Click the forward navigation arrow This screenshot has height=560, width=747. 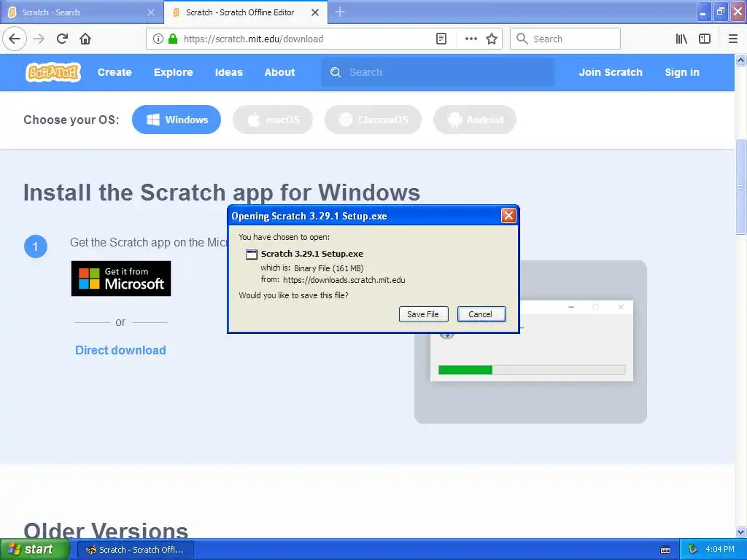pos(39,39)
